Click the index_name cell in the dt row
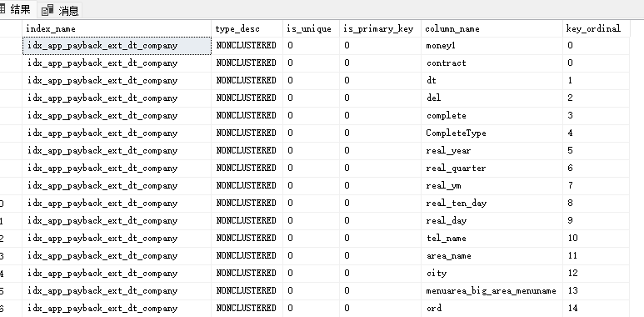 coord(117,81)
